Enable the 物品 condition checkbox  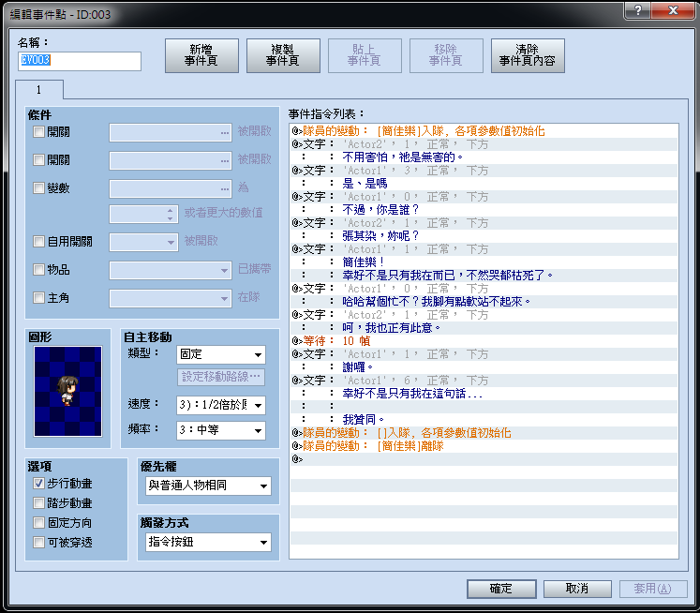[x=38, y=270]
